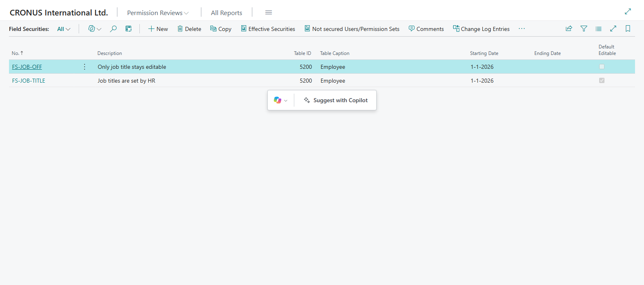Viewport: 644px width, 285px height.
Task: Open the FS-JOB-TITLE record link
Action: [x=29, y=81]
